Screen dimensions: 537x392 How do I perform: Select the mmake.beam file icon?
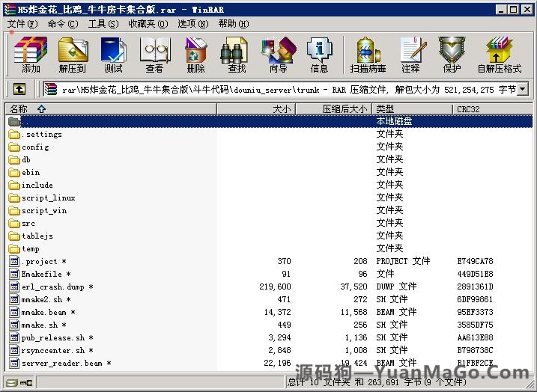tap(14, 312)
